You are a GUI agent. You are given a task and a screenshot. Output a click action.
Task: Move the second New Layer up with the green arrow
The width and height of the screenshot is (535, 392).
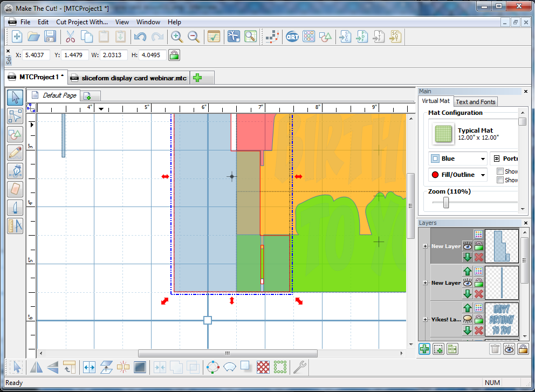(x=468, y=271)
